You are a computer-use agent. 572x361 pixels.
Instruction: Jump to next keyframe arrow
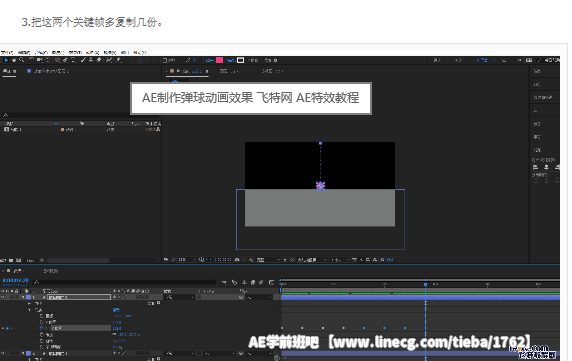click(x=11, y=328)
